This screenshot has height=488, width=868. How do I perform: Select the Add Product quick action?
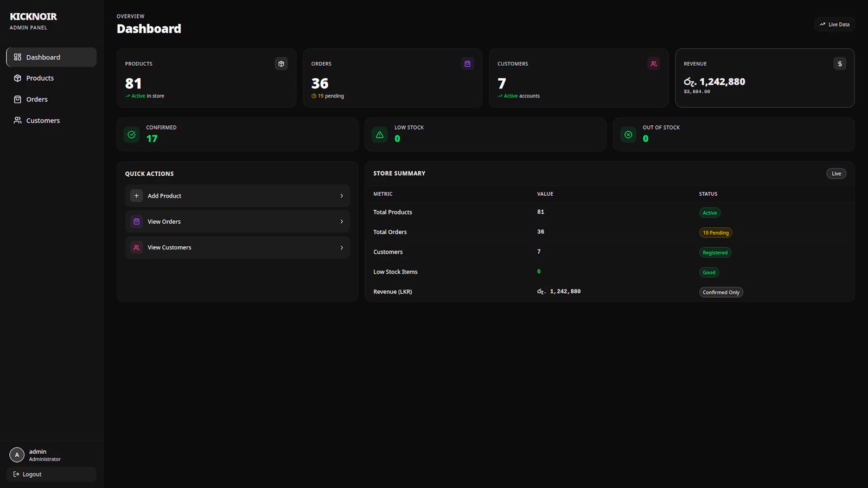(238, 196)
